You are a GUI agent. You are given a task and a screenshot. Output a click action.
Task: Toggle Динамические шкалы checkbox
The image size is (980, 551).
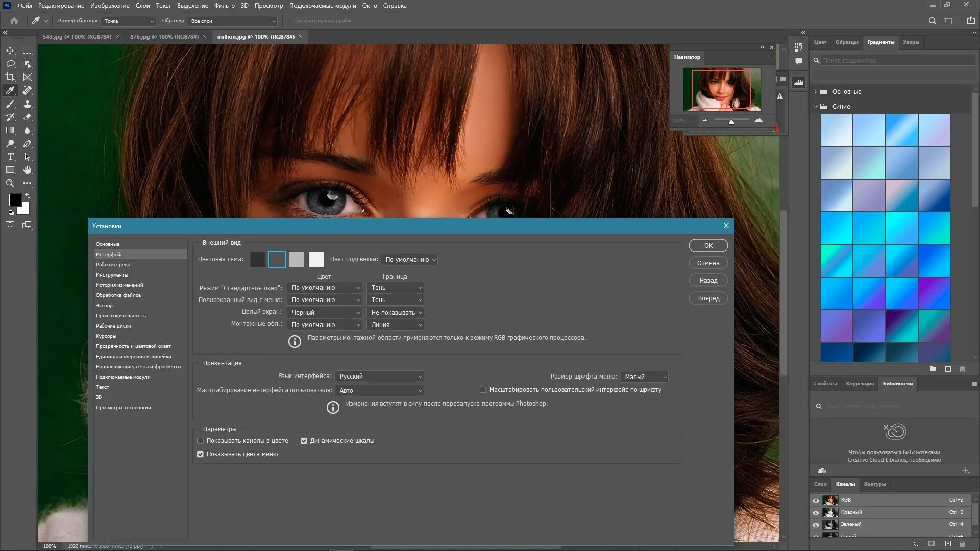coord(304,440)
